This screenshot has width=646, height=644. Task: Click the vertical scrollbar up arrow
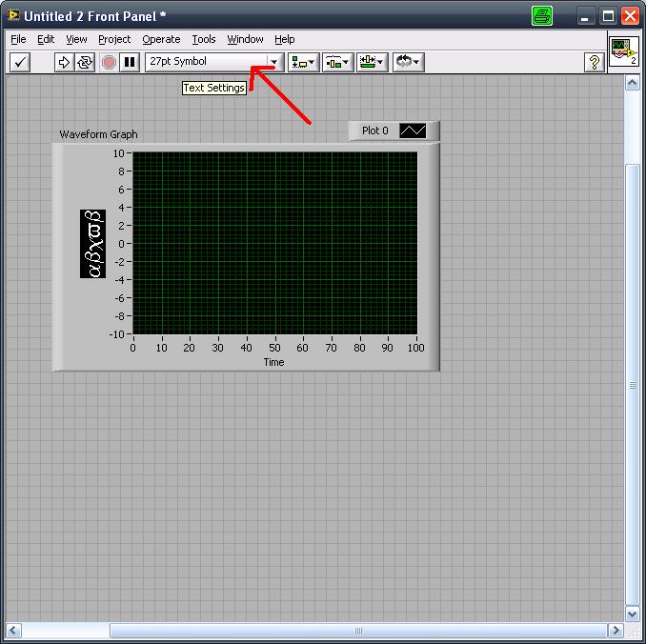click(x=633, y=83)
